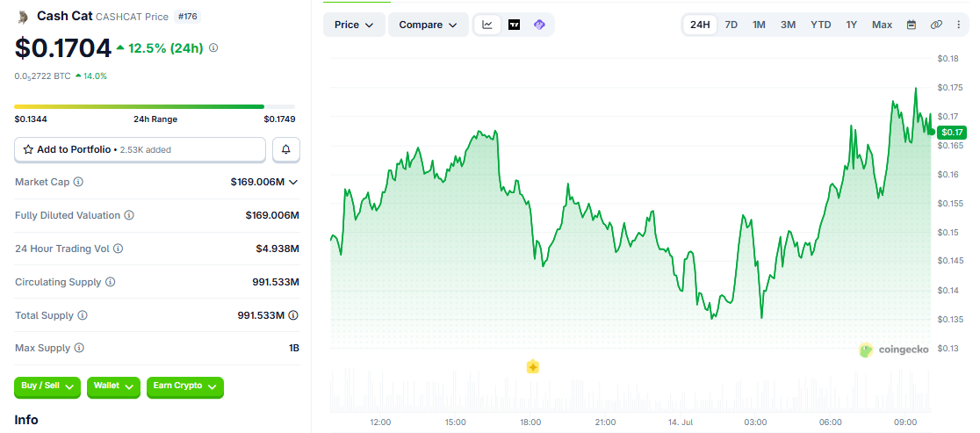Viewport: 980px width, 433px height.
Task: Click the $0.1704 price text
Action: point(63,48)
